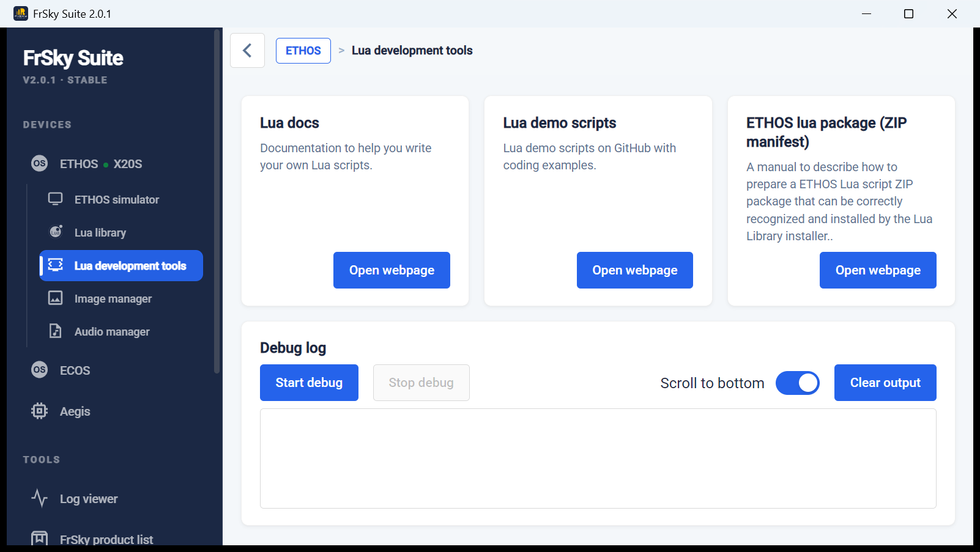Click the FrSky Suite app icon in title bar
Screen dimensions: 980x552
pyautogui.click(x=21, y=13)
